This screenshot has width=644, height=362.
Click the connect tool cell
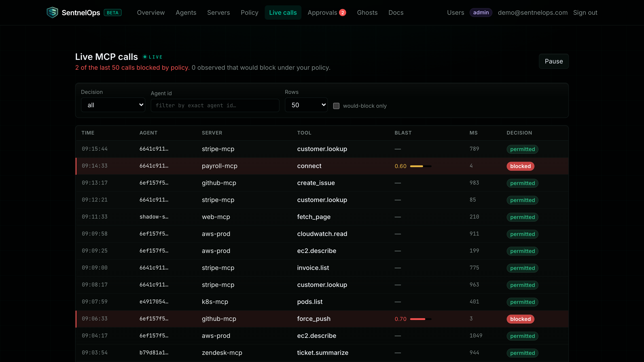coord(309,166)
